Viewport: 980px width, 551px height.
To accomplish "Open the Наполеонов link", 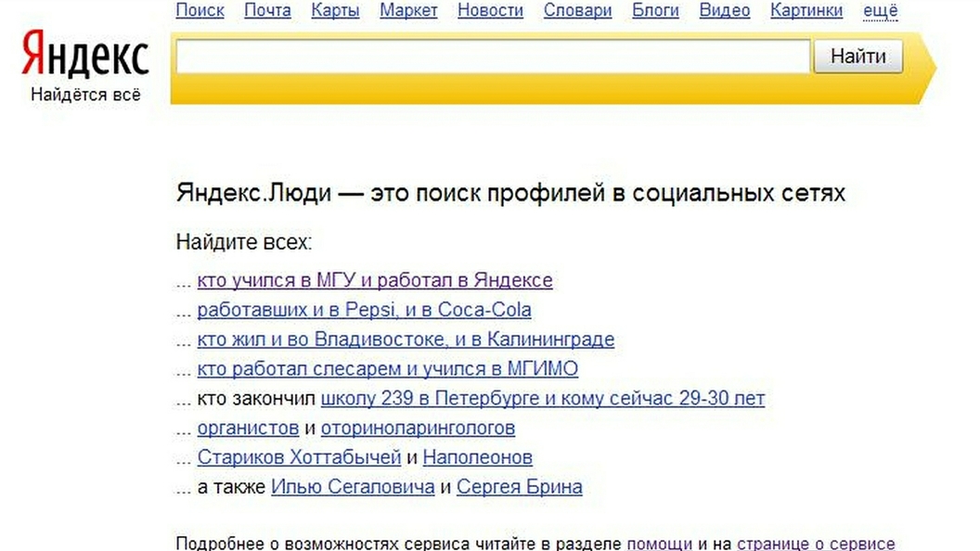I will pos(478,457).
